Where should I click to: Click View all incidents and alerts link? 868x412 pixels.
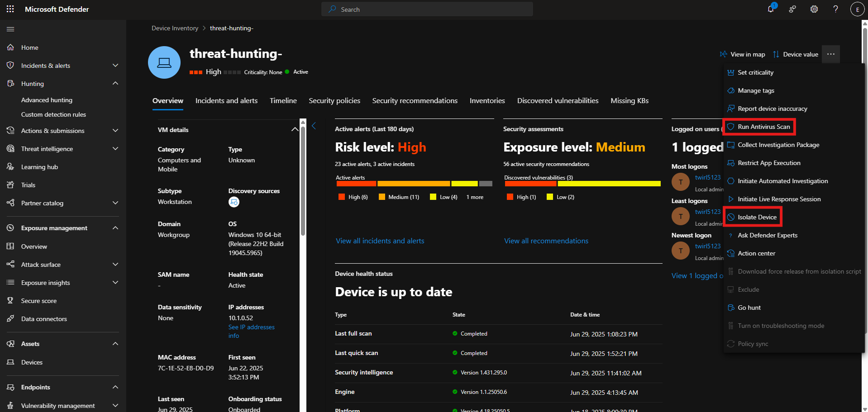(x=380, y=241)
